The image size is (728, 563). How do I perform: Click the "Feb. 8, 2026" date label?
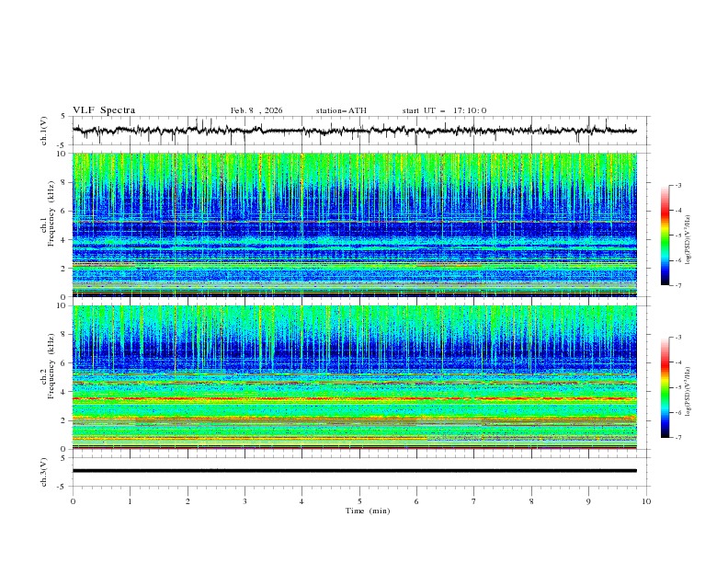[x=256, y=110]
